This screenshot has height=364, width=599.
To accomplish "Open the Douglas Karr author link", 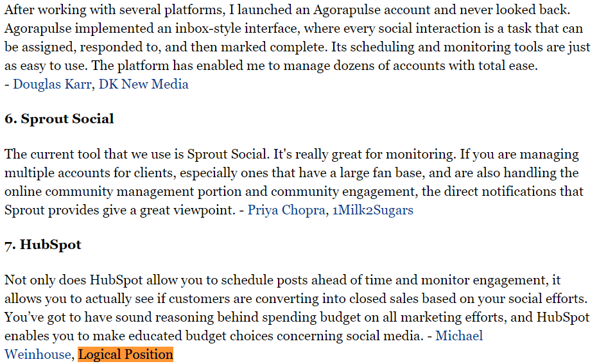I will 53,84.
